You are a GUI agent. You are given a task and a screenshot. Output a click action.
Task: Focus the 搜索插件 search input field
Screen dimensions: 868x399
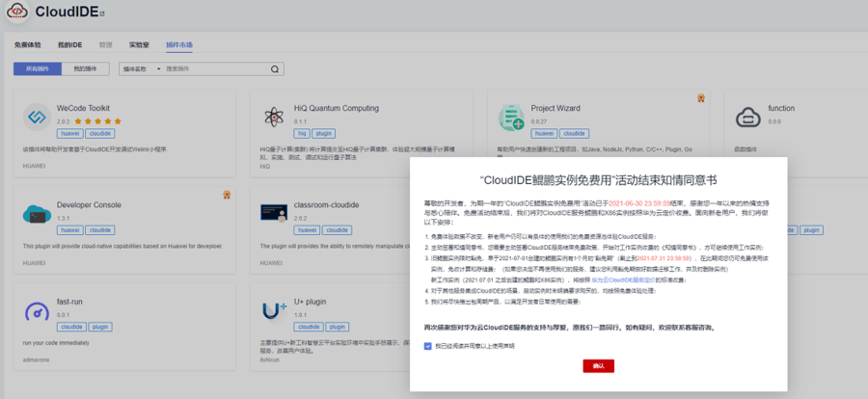click(x=217, y=69)
